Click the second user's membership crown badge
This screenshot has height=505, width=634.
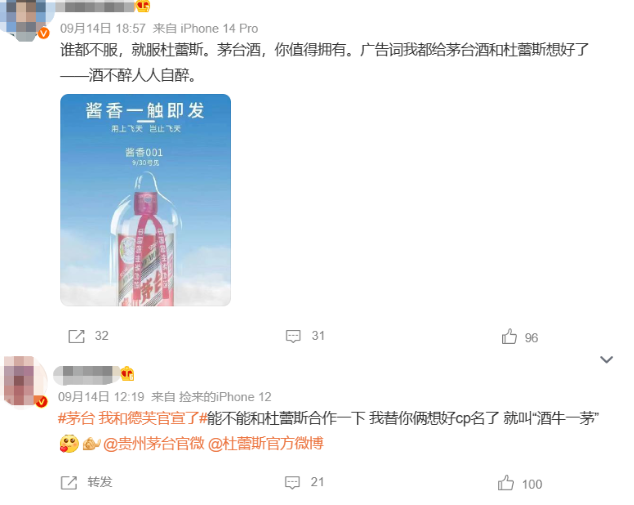[127, 374]
